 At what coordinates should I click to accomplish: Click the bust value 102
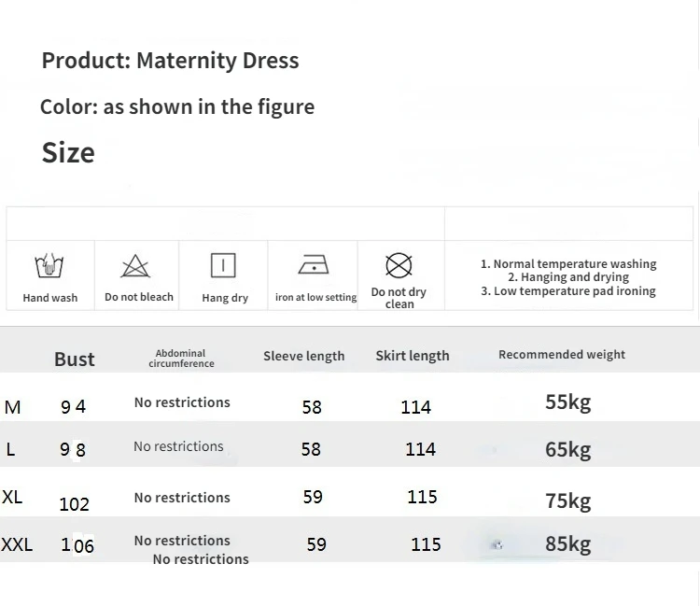[74, 504]
